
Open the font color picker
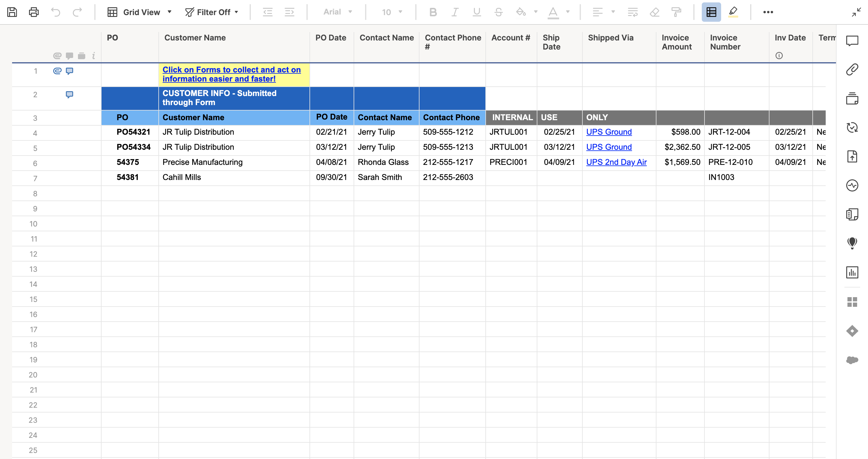pos(568,12)
